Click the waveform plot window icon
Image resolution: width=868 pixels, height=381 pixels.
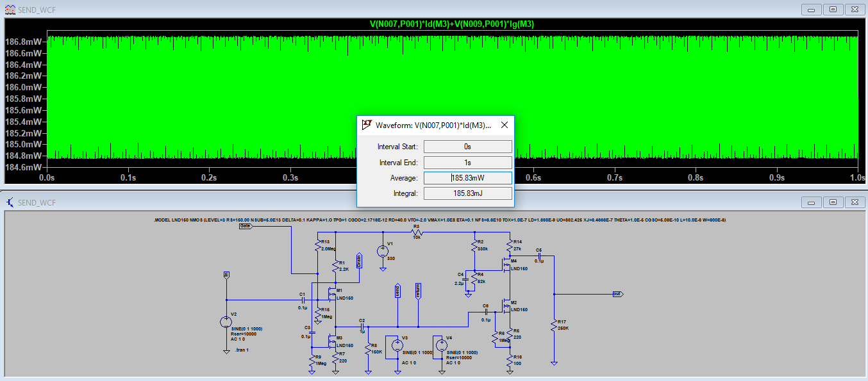pos(10,9)
